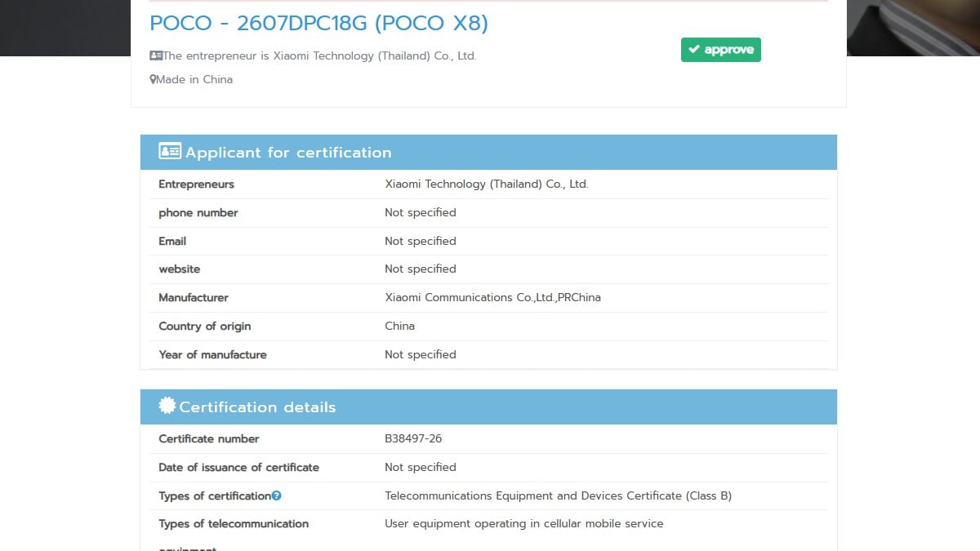This screenshot has height=551, width=980.
Task: Click the location pin icon before Made in China
Action: 153,79
